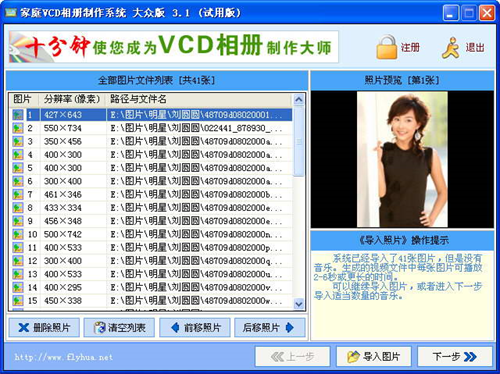
Task: Select photo row 15 sized 450×338
Action: pos(151,301)
